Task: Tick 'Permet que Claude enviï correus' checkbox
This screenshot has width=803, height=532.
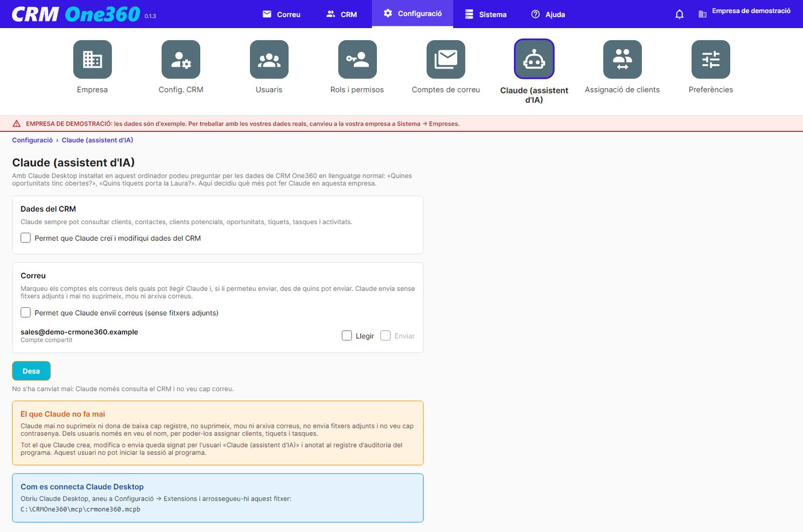Action: (x=26, y=312)
